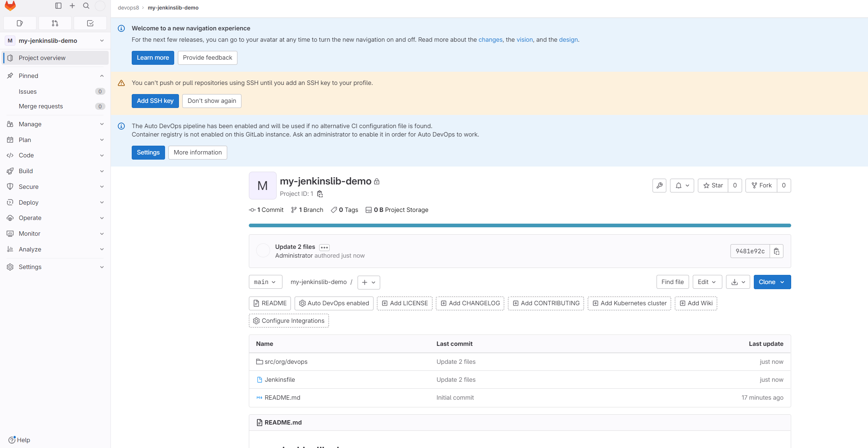The width and height of the screenshot is (868, 448).
Task: Switch branch using the main dropdown
Action: 265,282
